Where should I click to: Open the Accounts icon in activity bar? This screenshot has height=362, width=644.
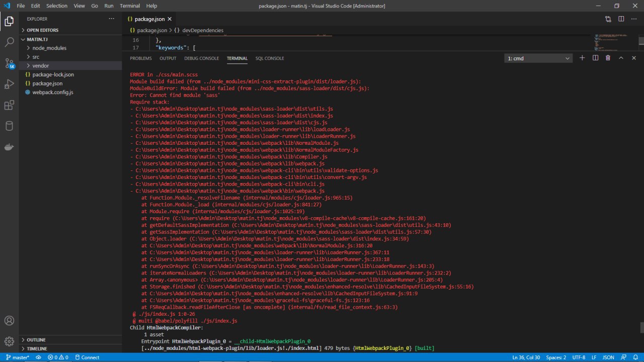(x=9, y=320)
